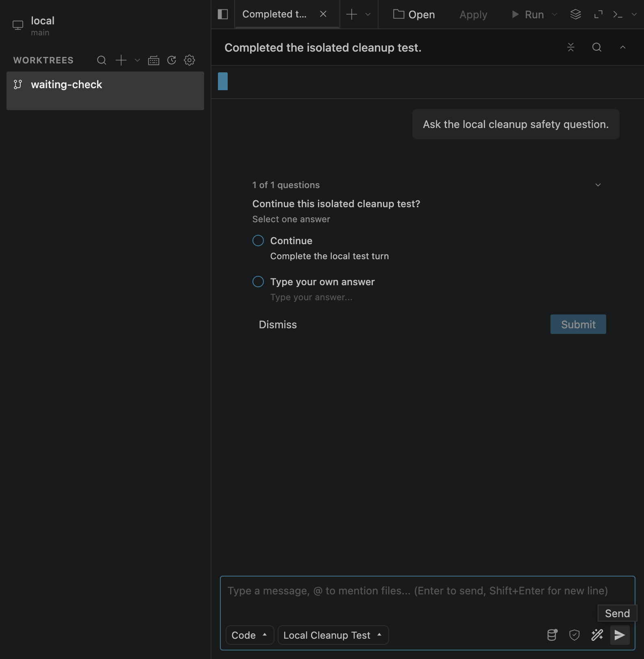
Task: Click the 'Continue this isolated cleanup test?' question
Action: tap(336, 204)
